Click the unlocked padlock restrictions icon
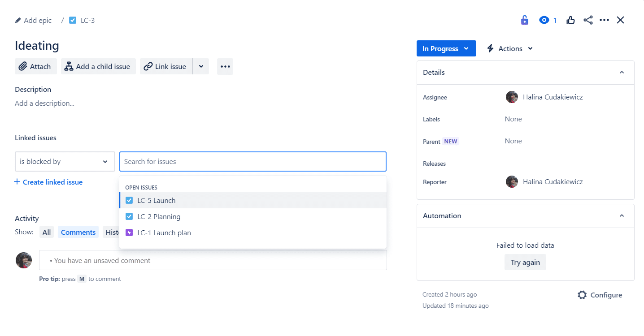This screenshot has width=644, height=336. [x=524, y=20]
